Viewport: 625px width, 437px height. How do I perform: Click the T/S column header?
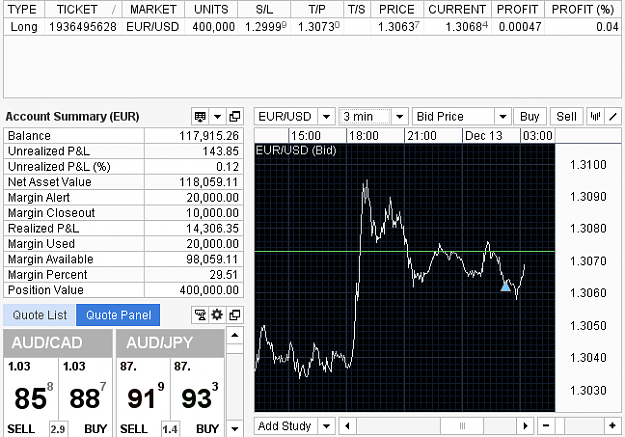356,9
